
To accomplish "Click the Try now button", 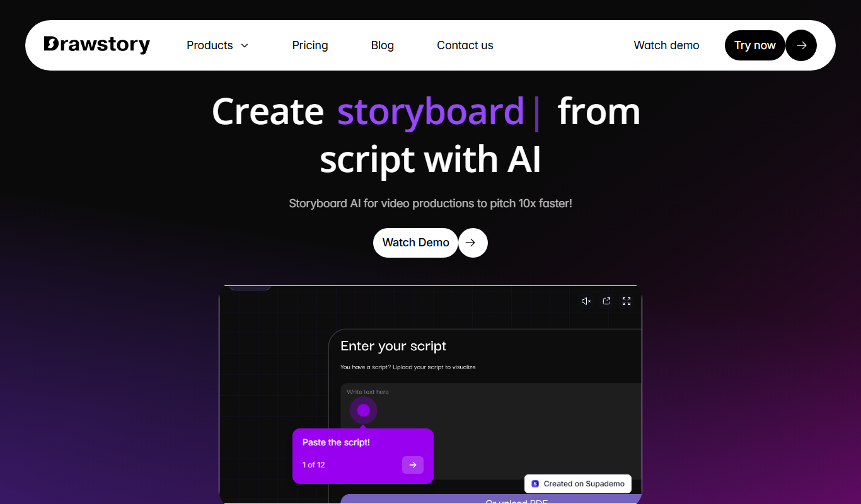I will click(755, 45).
